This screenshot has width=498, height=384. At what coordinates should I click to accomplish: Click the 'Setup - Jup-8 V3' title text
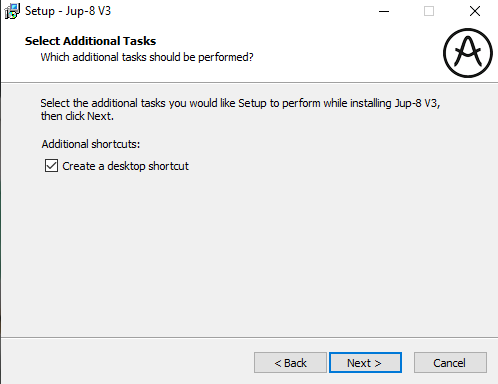68,11
